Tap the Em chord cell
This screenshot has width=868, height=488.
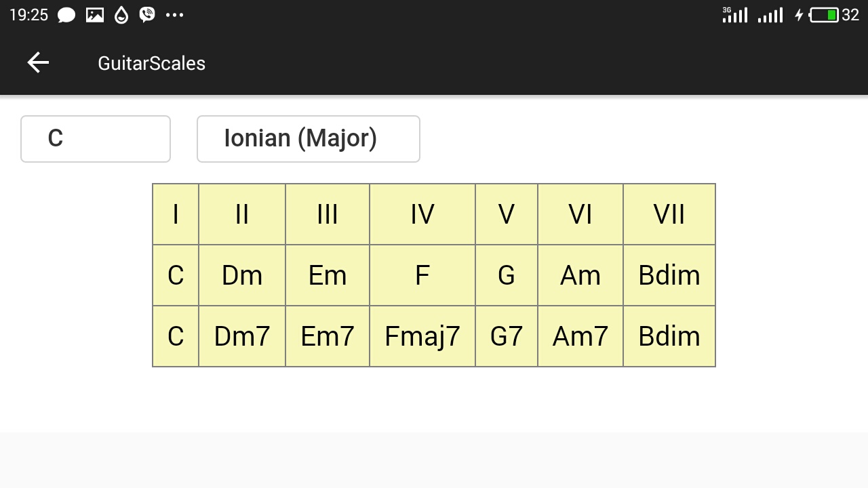click(x=328, y=275)
